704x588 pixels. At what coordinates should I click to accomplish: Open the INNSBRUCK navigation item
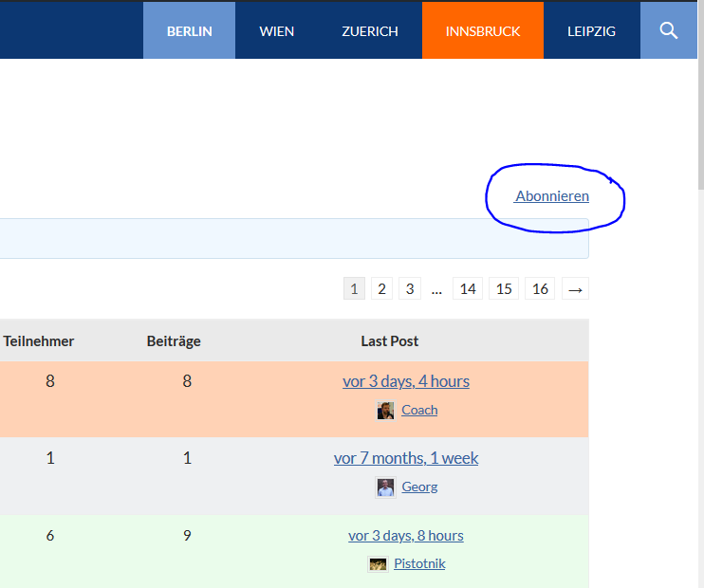pyautogui.click(x=483, y=30)
